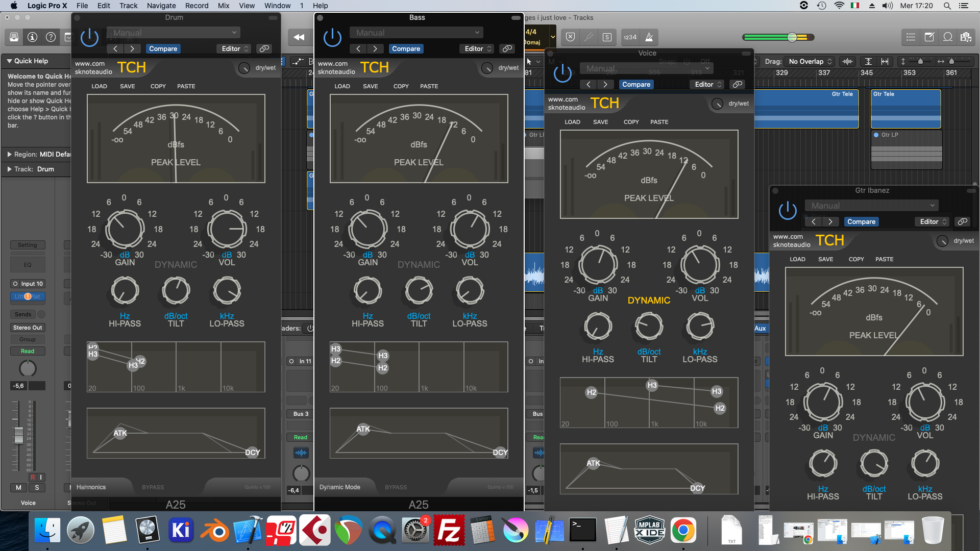
Task: Select previous preset arrow in Gtr Ibanez plugin
Action: tap(813, 222)
